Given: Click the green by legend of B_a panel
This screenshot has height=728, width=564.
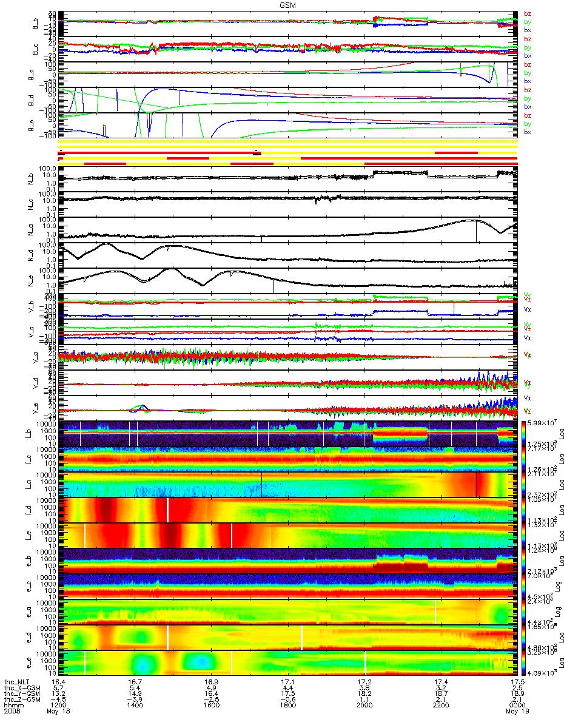Looking at the screenshot, I should tap(528, 73).
